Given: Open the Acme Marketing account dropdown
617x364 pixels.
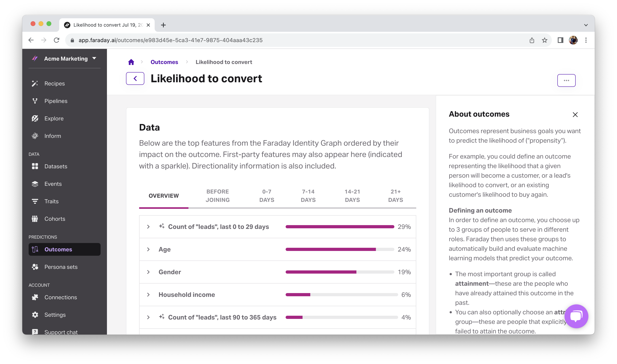Looking at the screenshot, I should pyautogui.click(x=94, y=58).
